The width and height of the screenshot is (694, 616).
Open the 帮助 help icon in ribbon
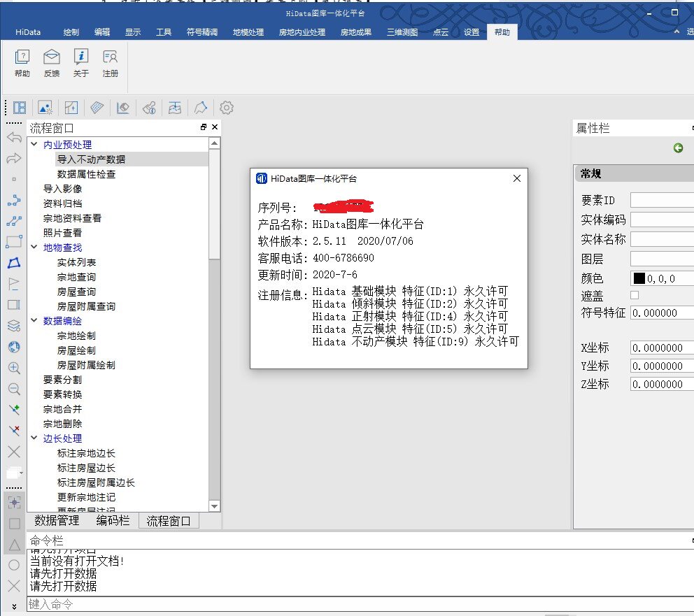[x=22, y=63]
